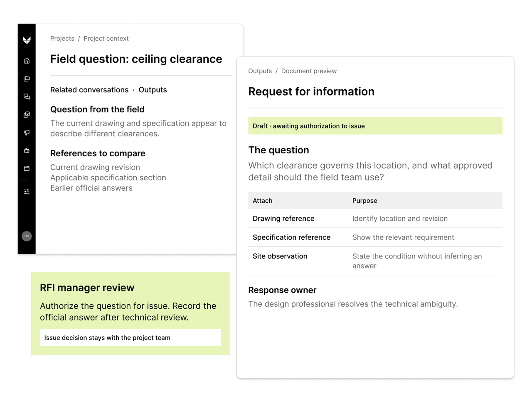Screen dimensions: 532x399
Task: Click the 'Issue decision stays with the project team' field
Action: [131, 337]
